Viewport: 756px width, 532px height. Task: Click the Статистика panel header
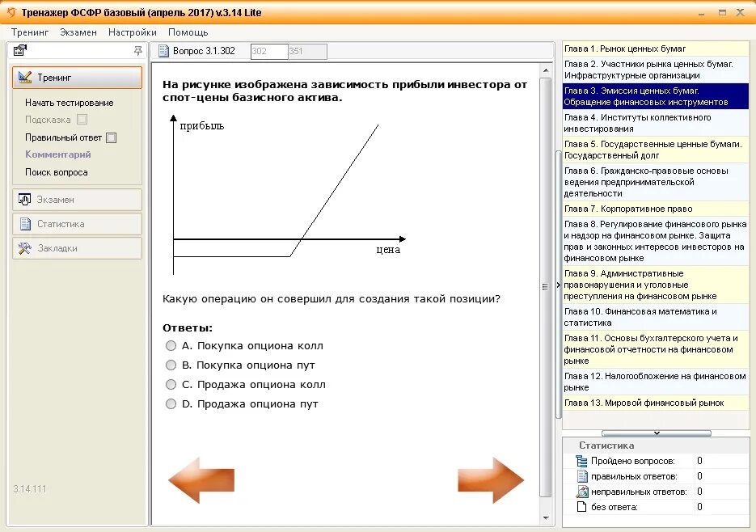click(656, 445)
